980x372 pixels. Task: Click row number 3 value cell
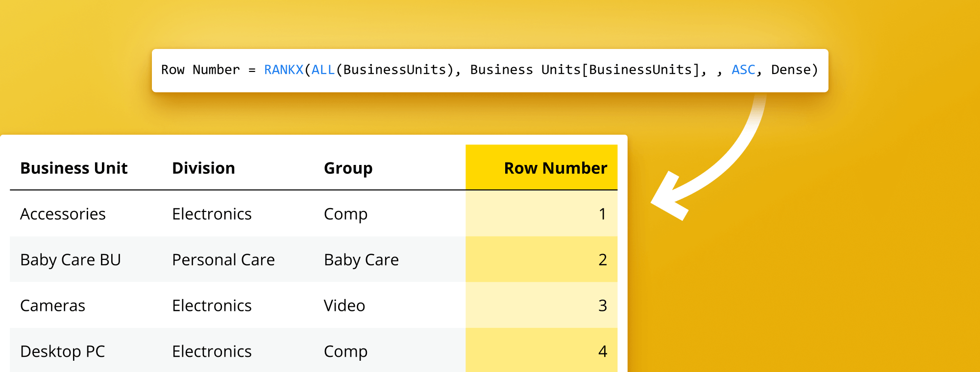(602, 305)
